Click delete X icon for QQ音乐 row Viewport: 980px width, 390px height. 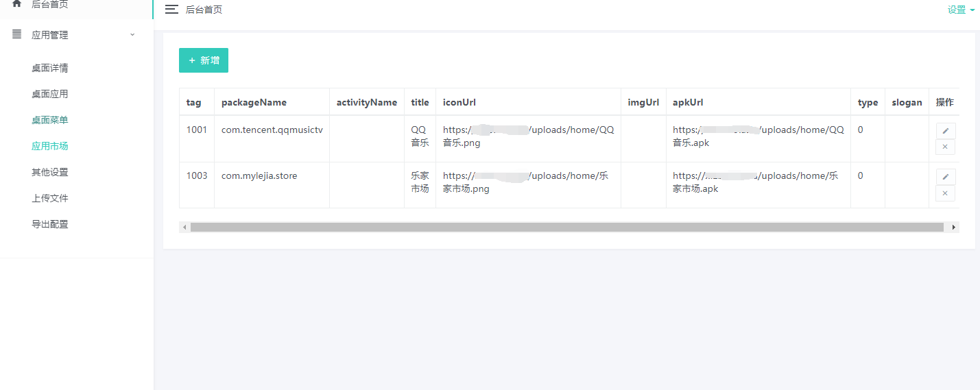pos(945,147)
